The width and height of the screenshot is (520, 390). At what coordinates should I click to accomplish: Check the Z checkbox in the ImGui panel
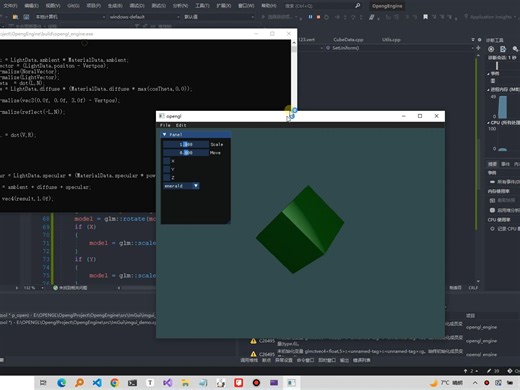167,178
